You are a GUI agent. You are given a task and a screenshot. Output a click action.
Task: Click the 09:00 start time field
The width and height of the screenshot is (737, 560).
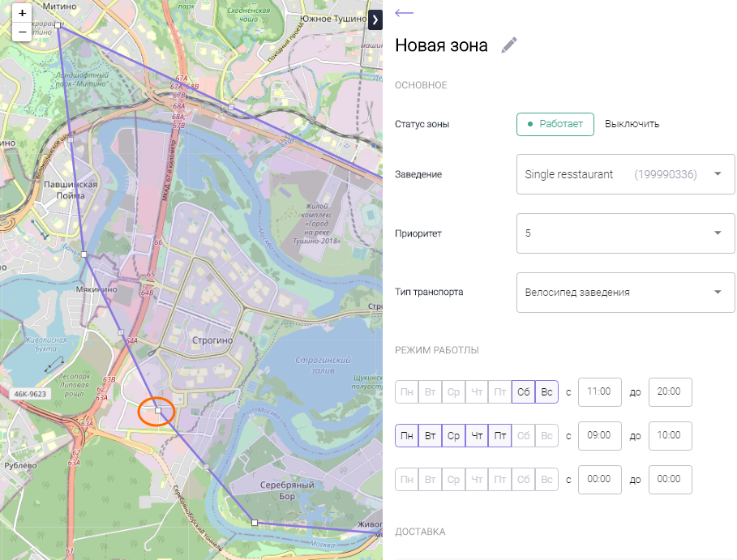tap(599, 435)
